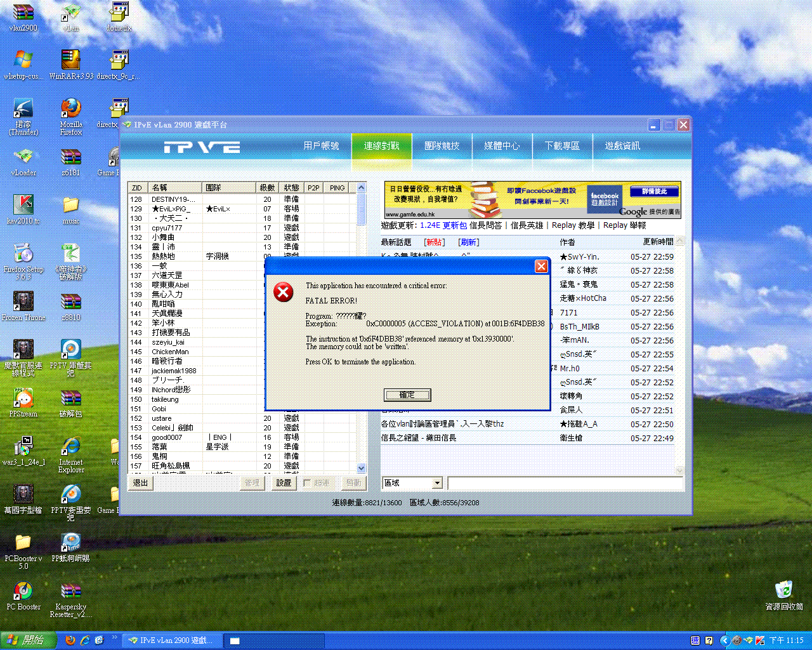Open the Mozilla Firefox desktop icon
Screen dimensions: 812x650
pyautogui.click(x=70, y=109)
